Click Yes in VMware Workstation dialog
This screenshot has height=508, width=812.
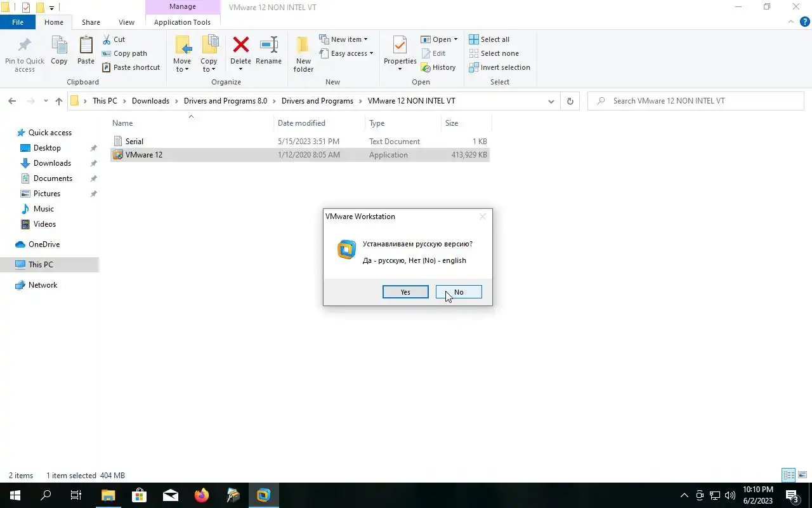tap(405, 292)
